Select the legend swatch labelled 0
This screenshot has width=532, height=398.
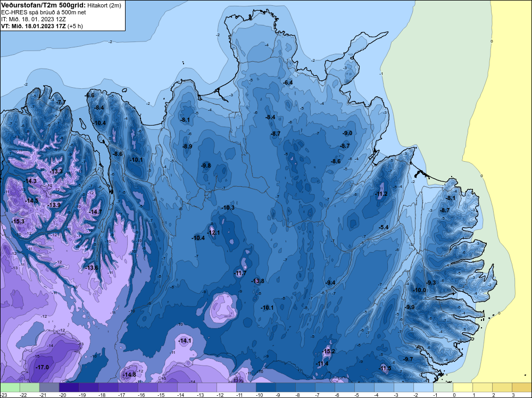pos(462,387)
